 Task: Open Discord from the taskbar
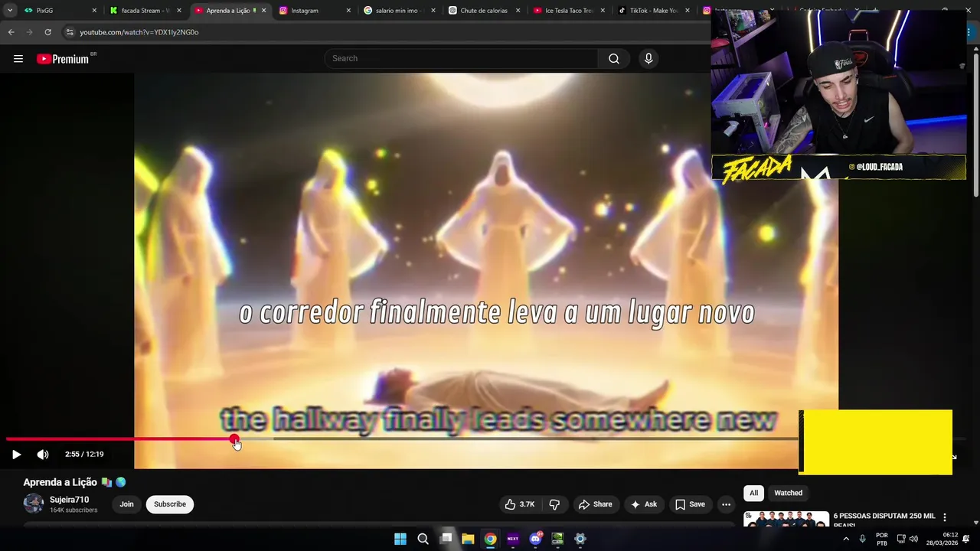click(535, 539)
